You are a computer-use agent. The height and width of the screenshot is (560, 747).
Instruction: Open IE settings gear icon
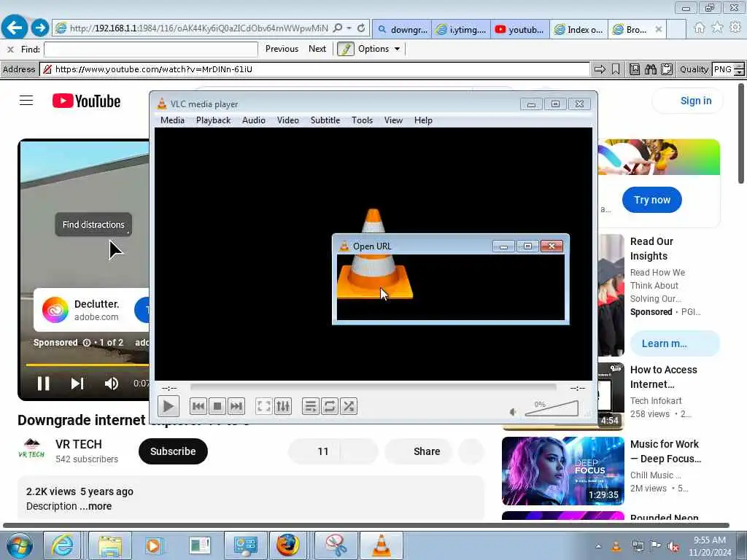pos(735,28)
